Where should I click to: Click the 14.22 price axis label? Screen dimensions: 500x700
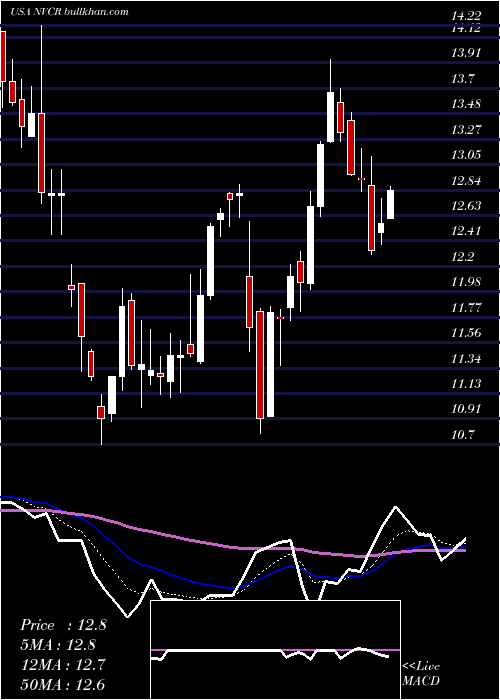click(x=466, y=16)
